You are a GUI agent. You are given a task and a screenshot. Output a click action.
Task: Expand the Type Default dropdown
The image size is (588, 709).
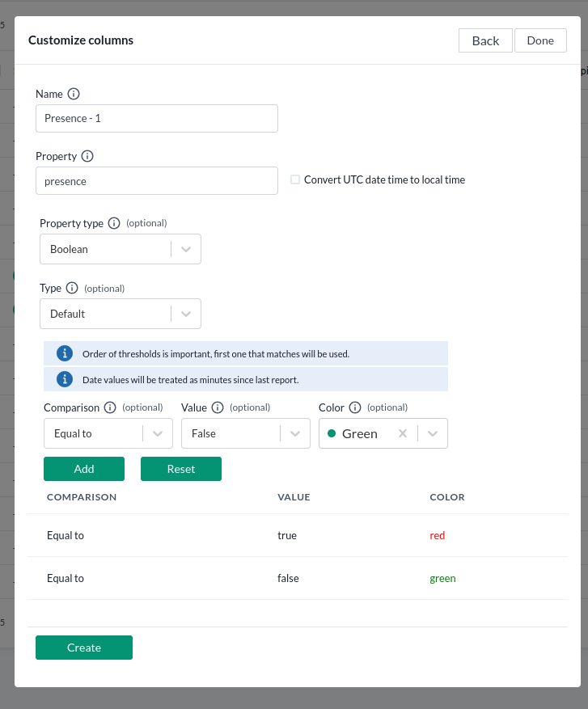(x=186, y=314)
